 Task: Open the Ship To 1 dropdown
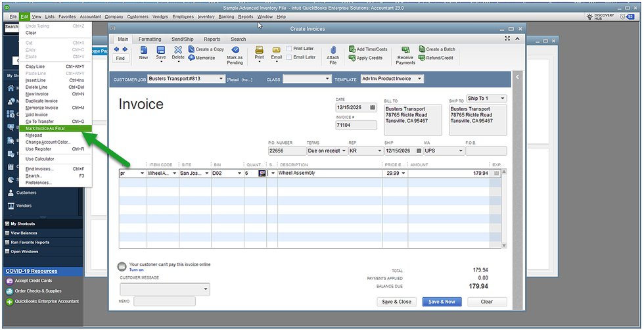pyautogui.click(x=502, y=99)
